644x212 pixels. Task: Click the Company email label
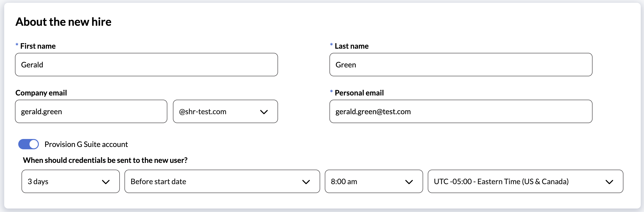[x=41, y=93]
